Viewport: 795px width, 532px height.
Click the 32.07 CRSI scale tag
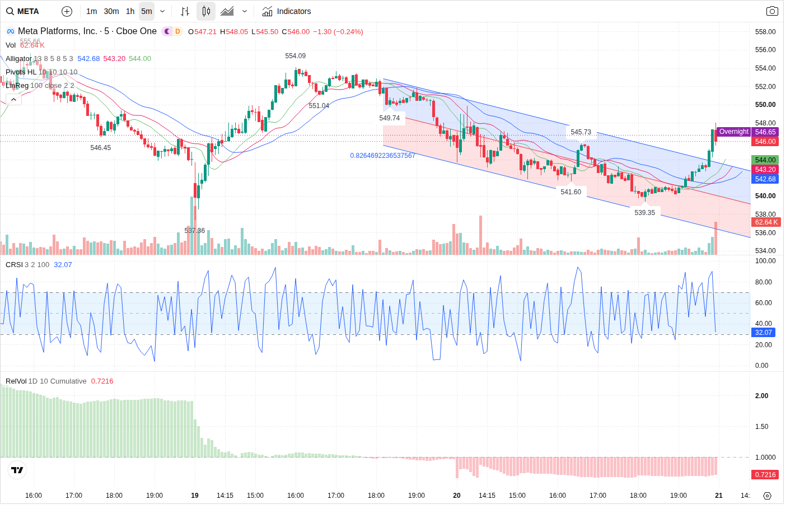(764, 333)
